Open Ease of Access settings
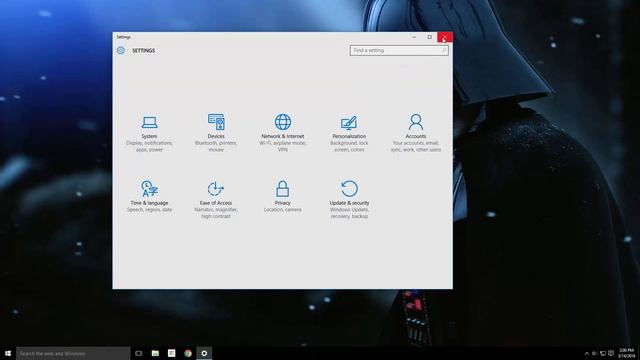This screenshot has height=360, width=640. pos(216,199)
